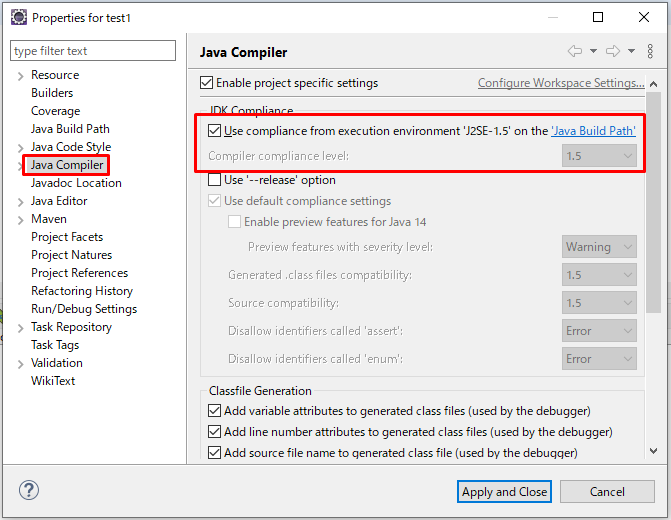Focus the type filter text field
The image size is (671, 520).
tap(93, 51)
